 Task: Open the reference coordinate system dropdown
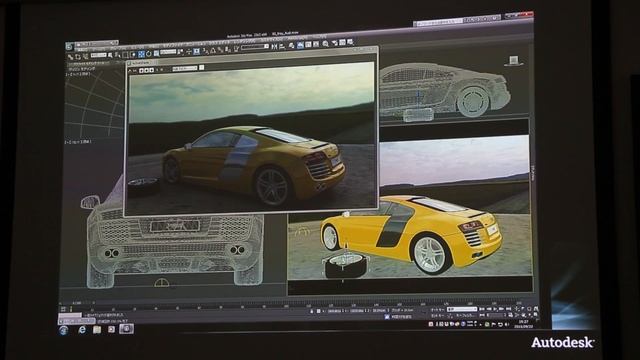(168, 52)
